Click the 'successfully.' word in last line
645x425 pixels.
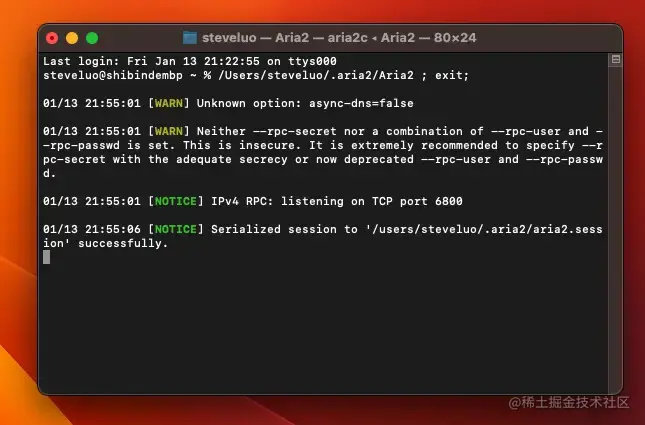(x=123, y=243)
